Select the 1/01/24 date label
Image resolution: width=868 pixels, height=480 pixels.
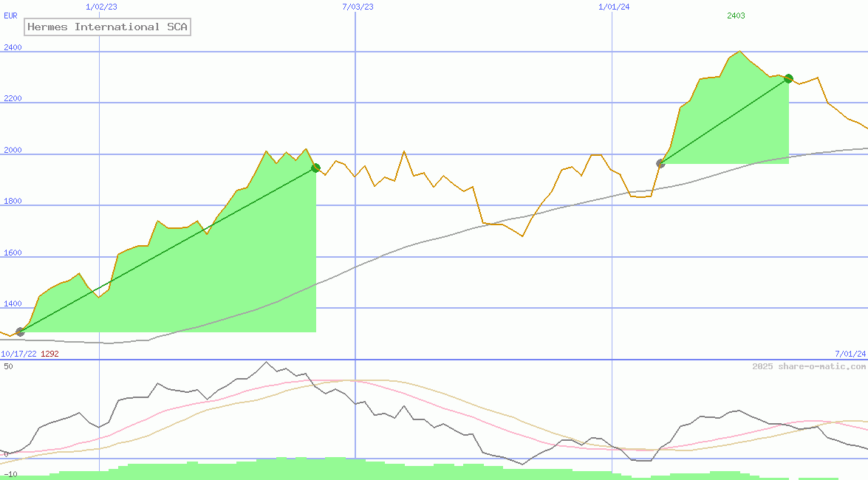coord(614,7)
